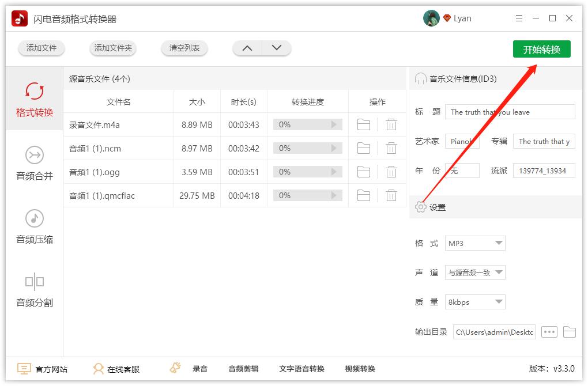Select the 格式转换 sidebar icon
This screenshot has height=386, width=588.
pos(35,91)
